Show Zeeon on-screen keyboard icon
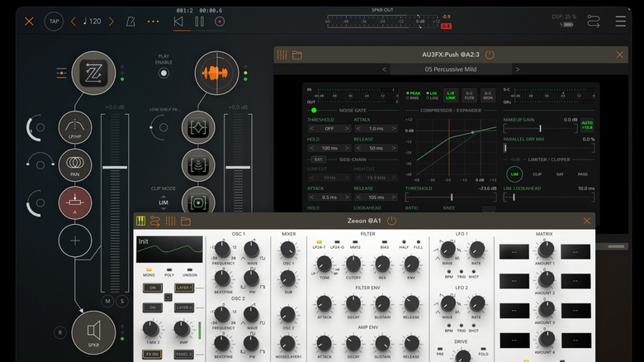 [140, 221]
